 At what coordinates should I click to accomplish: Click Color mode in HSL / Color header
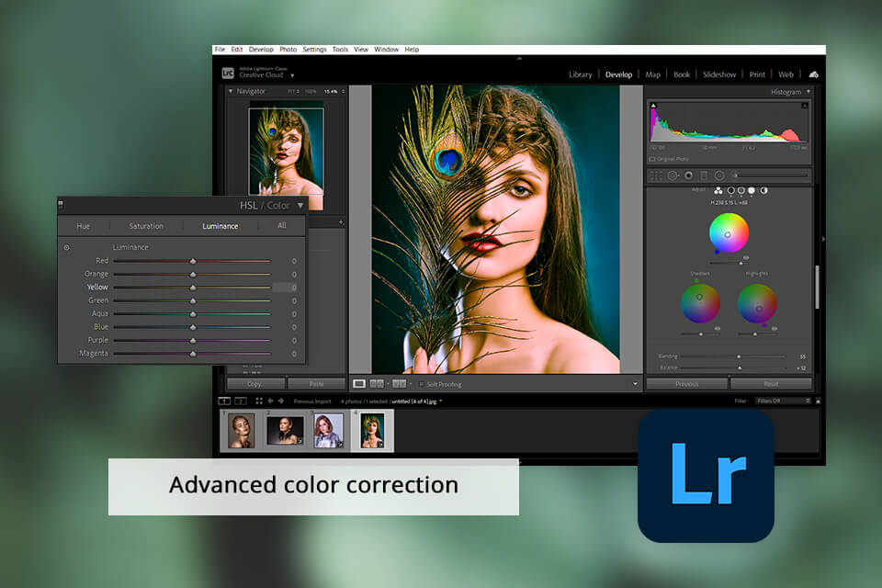point(277,206)
